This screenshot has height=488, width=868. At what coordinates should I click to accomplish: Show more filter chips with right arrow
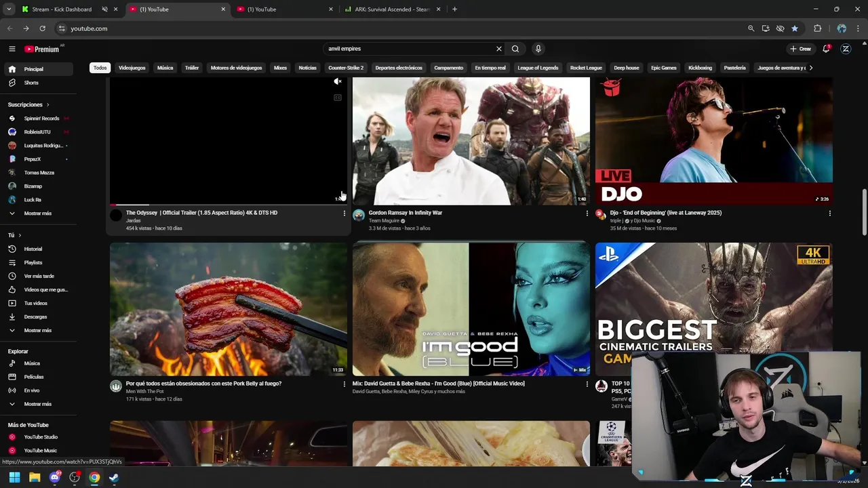810,68
